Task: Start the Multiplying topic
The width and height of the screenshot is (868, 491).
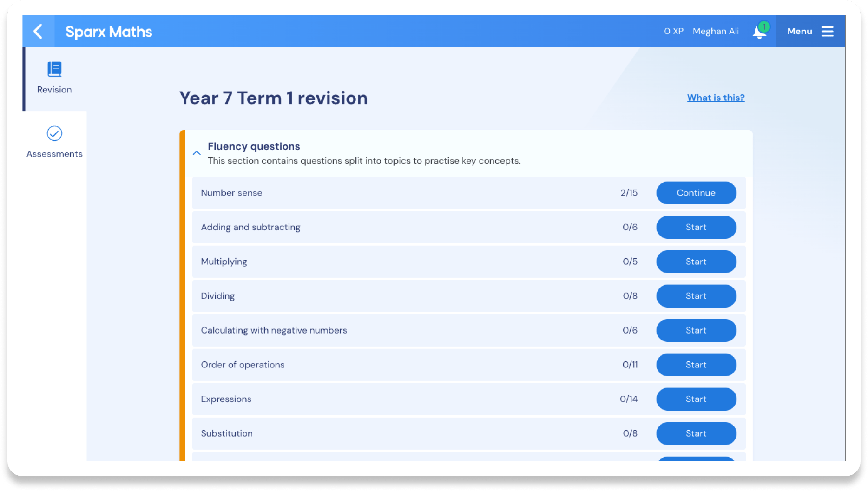Action: pyautogui.click(x=696, y=262)
